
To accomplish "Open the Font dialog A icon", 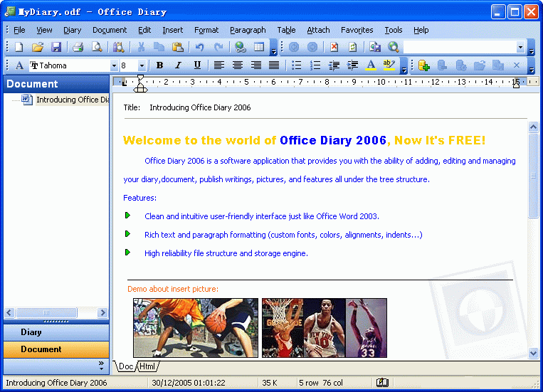I will [19, 65].
